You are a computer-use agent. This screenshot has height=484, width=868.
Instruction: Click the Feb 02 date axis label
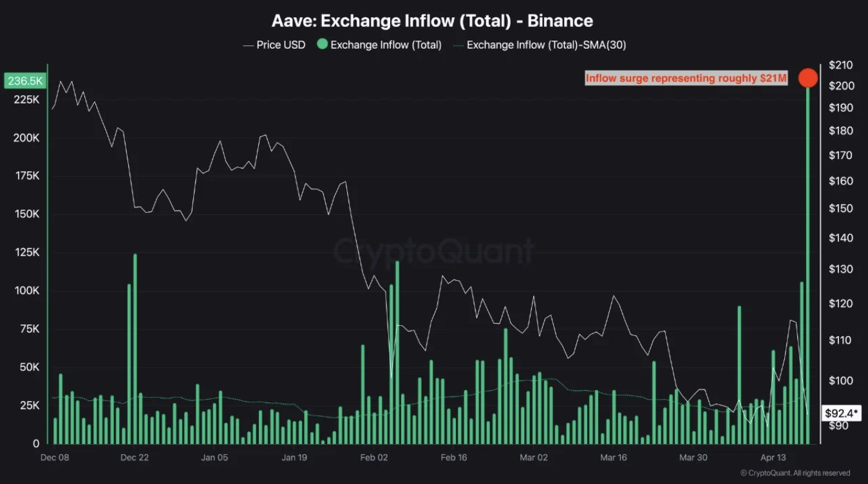(x=374, y=458)
